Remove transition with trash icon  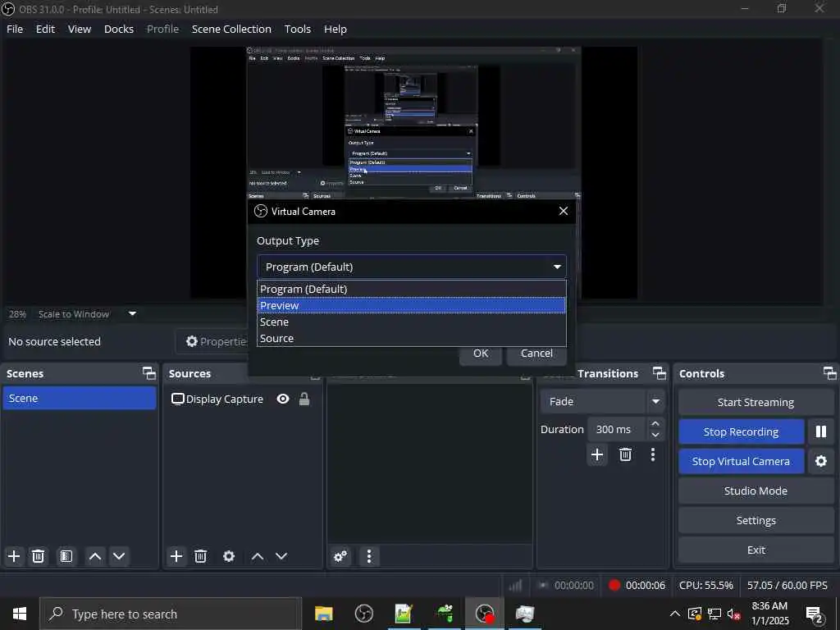click(x=625, y=454)
